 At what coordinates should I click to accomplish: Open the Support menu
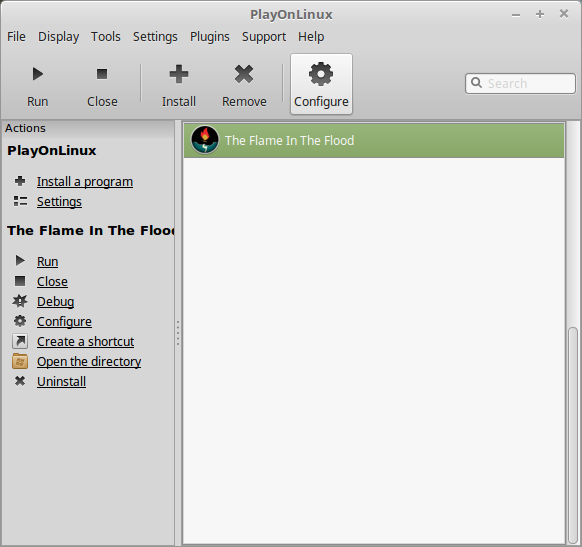pos(264,37)
